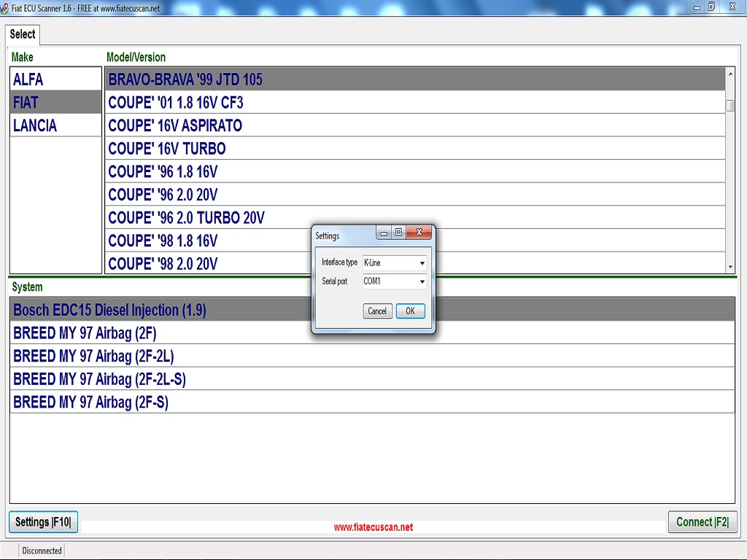
Task: Close the Settings dialog window
Action: pos(418,233)
